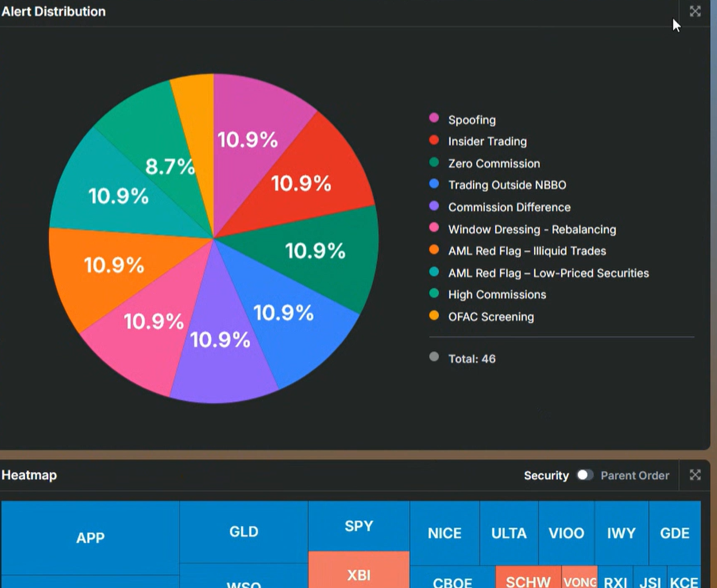The image size is (717, 588).
Task: Click the AML Red Flag Illiquid Trades marker
Action: pos(435,249)
